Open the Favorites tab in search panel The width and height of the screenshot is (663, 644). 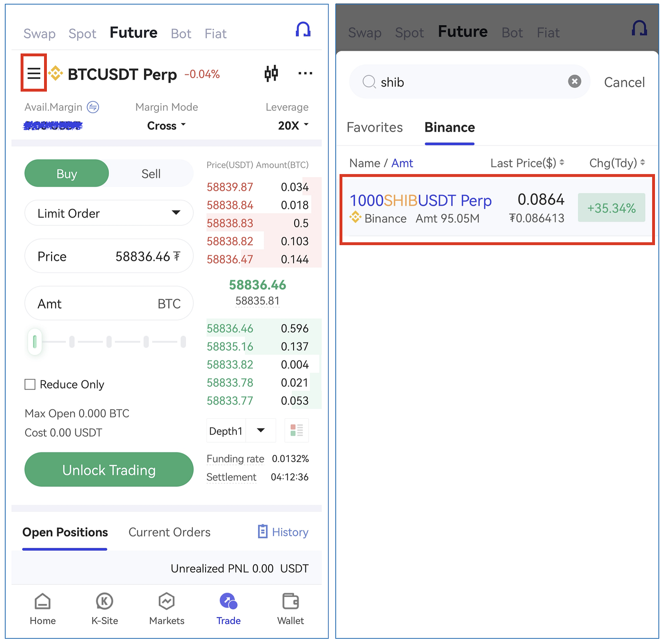(375, 127)
